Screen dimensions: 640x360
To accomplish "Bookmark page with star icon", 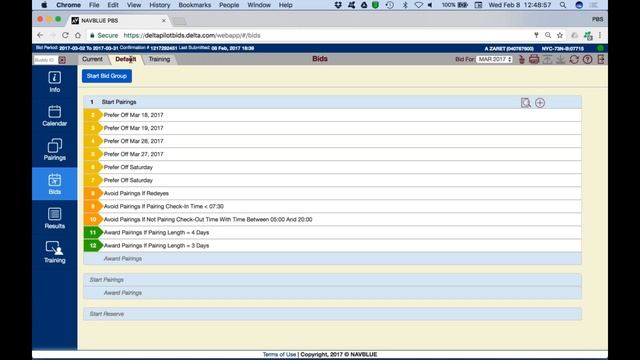I will pos(560,36).
